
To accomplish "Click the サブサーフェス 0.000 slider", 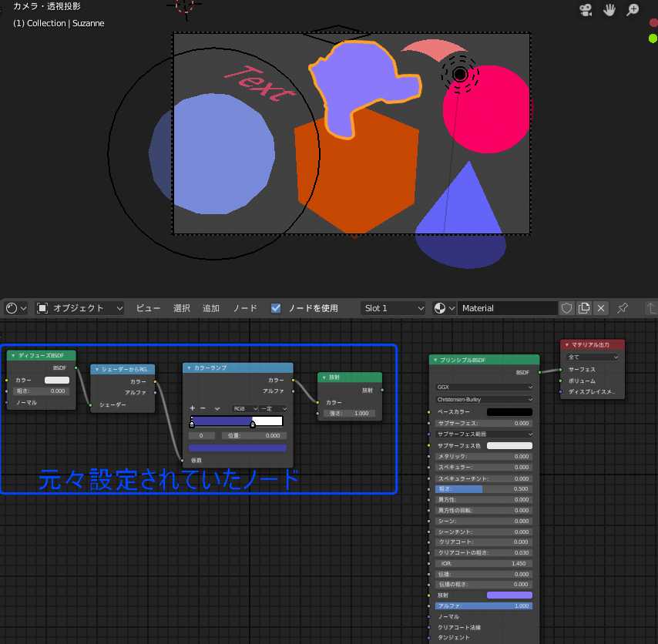I will click(x=485, y=424).
